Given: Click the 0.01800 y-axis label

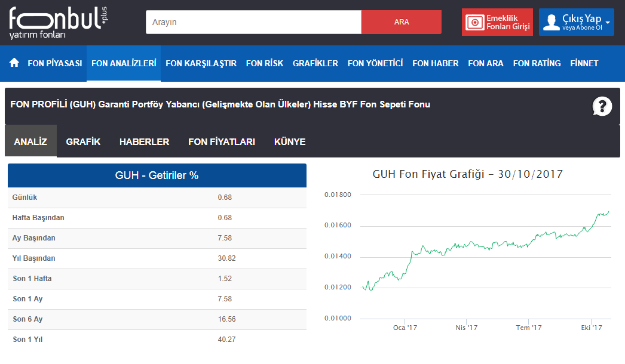Looking at the screenshot, I should pyautogui.click(x=338, y=195).
